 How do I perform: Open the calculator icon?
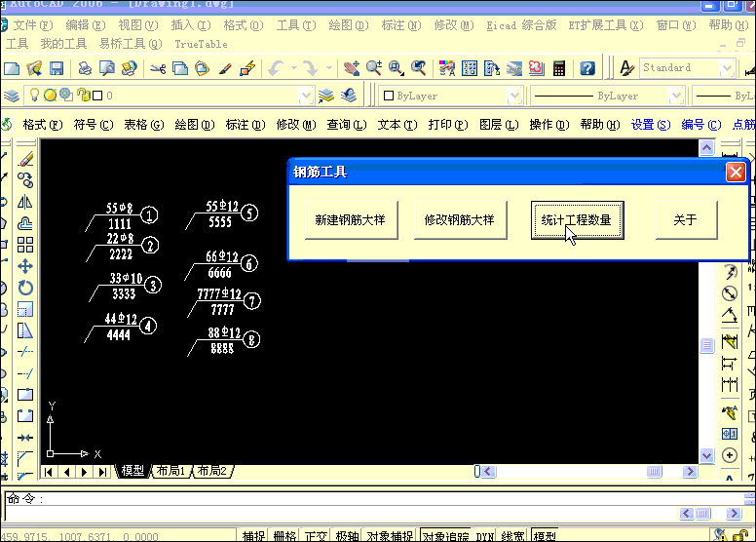[559, 68]
